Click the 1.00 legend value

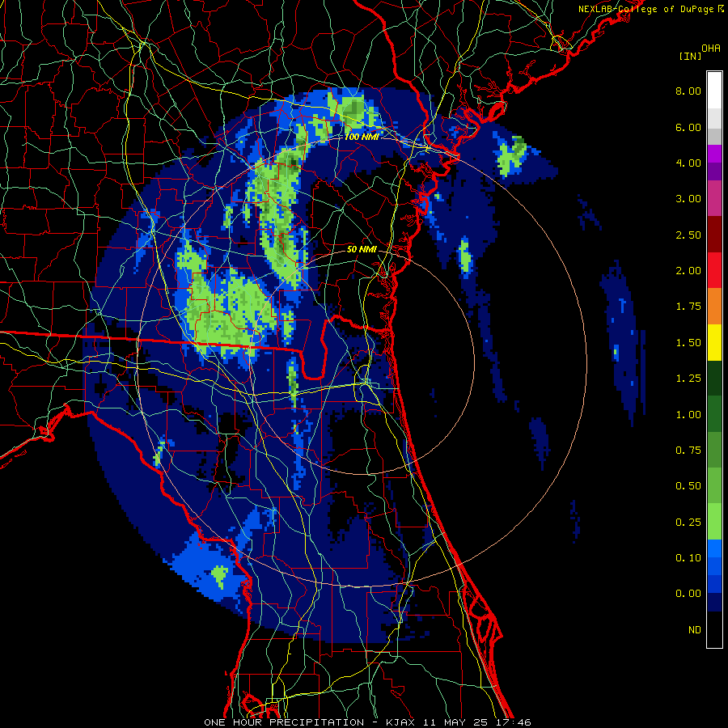pos(688,415)
